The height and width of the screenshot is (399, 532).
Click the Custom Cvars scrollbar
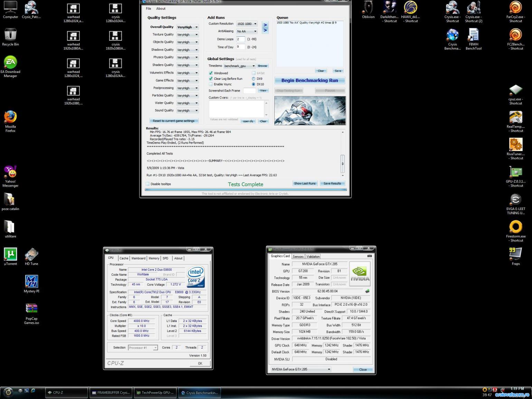(x=266, y=109)
